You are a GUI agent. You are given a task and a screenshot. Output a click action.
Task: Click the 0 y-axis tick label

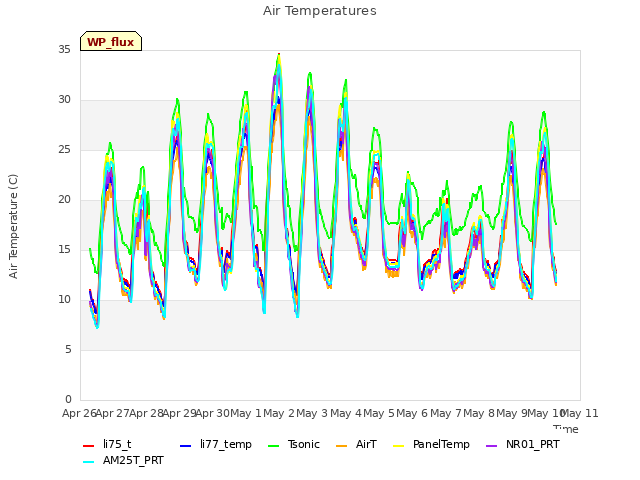[68, 400]
